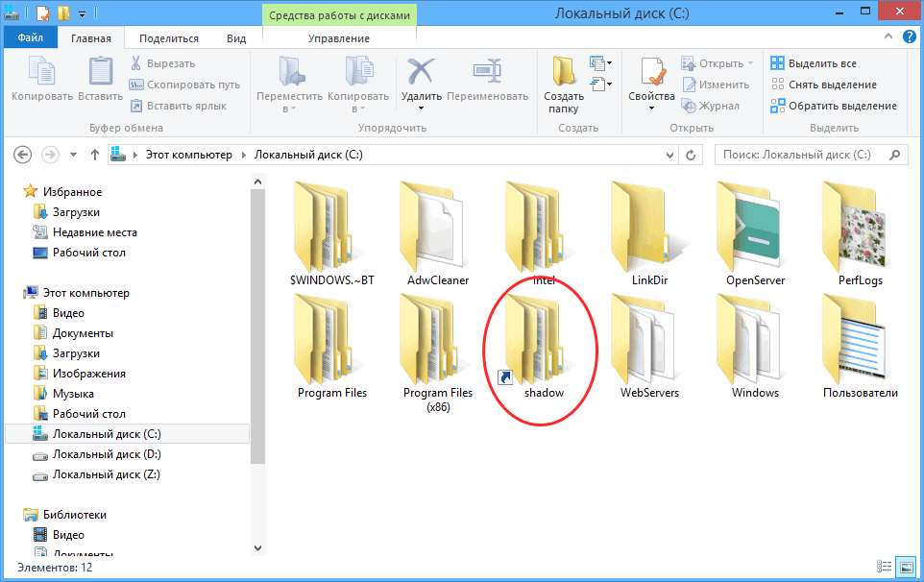Click the up arrow navigation icon
This screenshot has height=582, width=924.
pos(95,155)
